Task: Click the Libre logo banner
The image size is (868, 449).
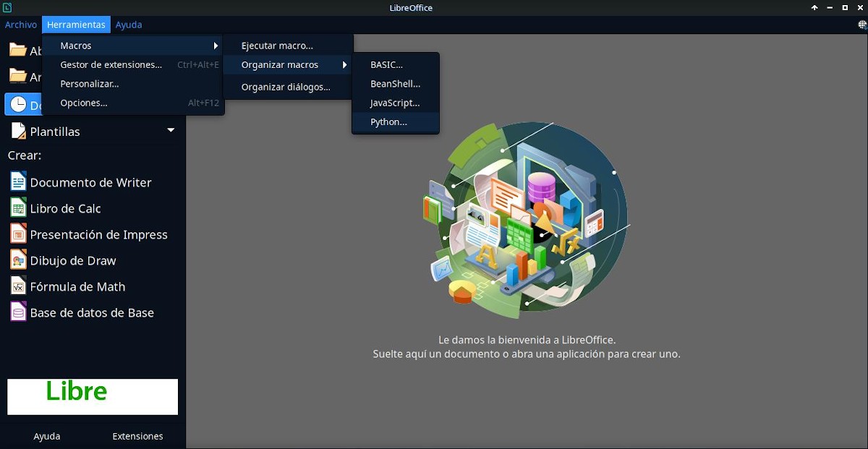Action: coord(93,397)
